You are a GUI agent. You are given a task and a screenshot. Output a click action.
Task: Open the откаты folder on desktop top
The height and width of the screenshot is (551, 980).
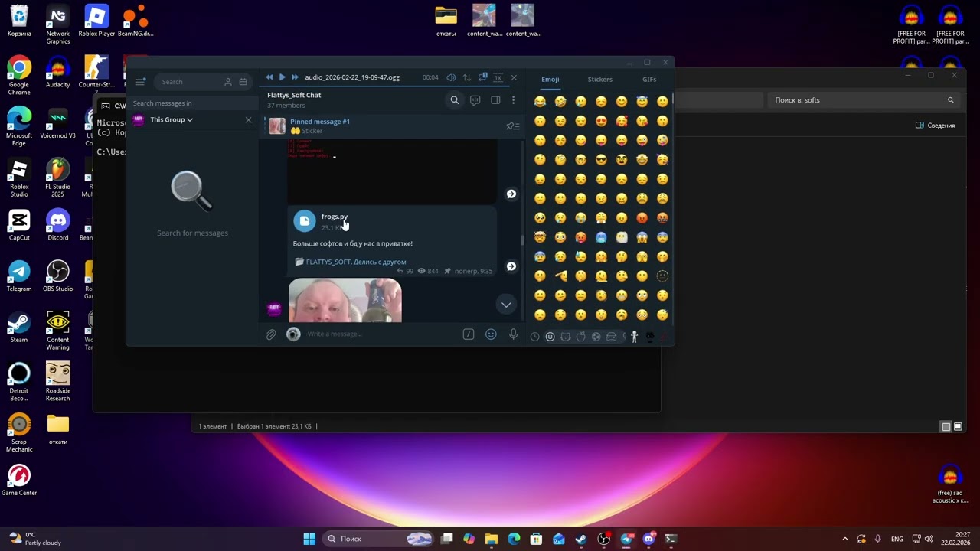pyautogui.click(x=446, y=21)
